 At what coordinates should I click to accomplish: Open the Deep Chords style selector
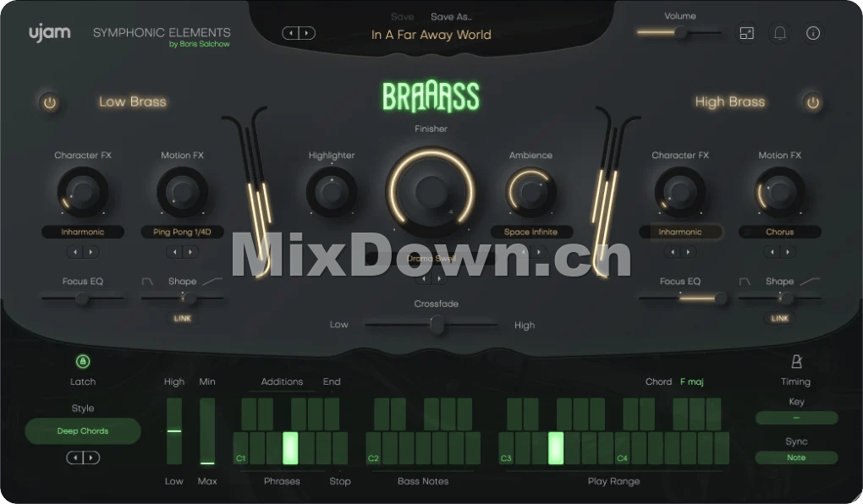tap(83, 430)
